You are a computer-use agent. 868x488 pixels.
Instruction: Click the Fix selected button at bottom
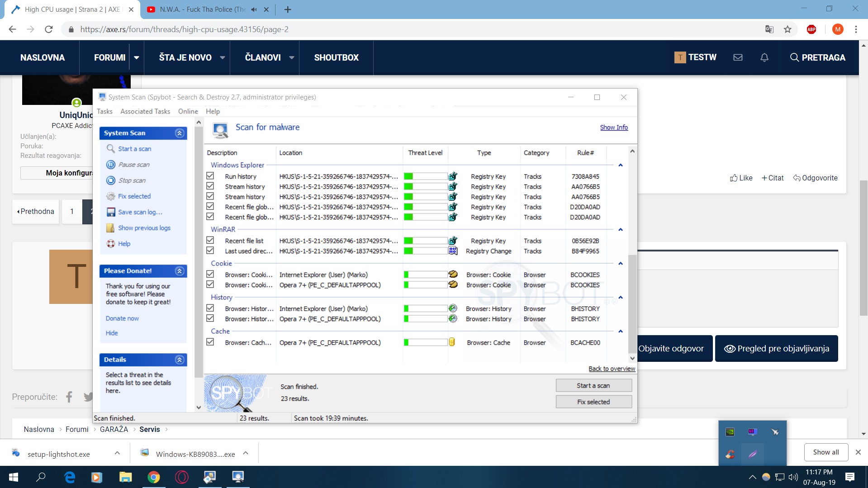coord(593,402)
